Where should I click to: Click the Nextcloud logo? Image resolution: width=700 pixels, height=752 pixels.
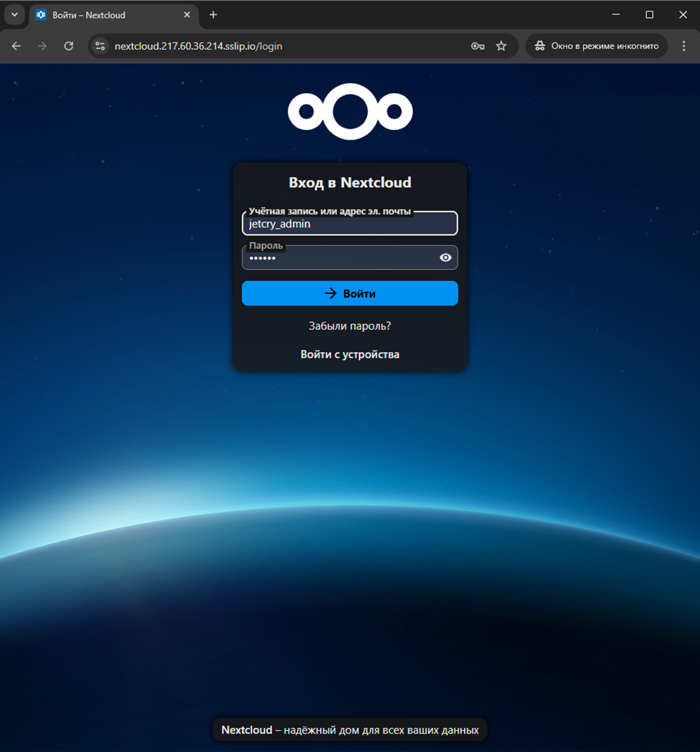tap(350, 112)
